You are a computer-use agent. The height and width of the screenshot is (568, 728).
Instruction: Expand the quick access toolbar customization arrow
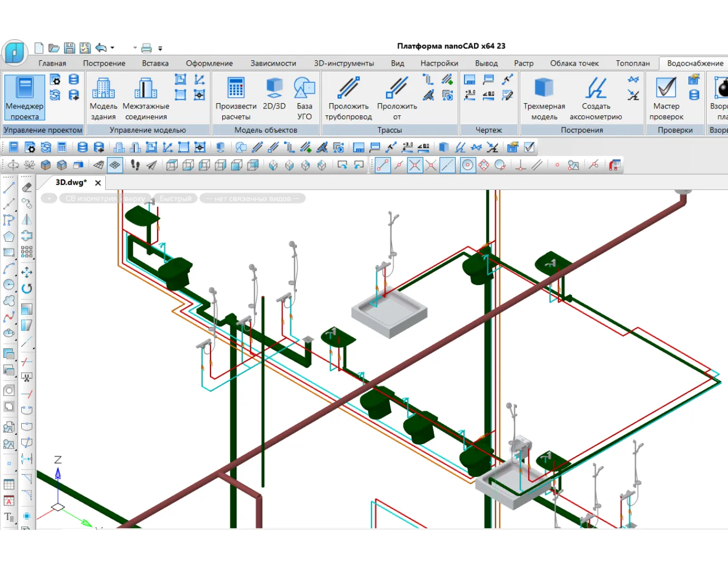[x=160, y=48]
